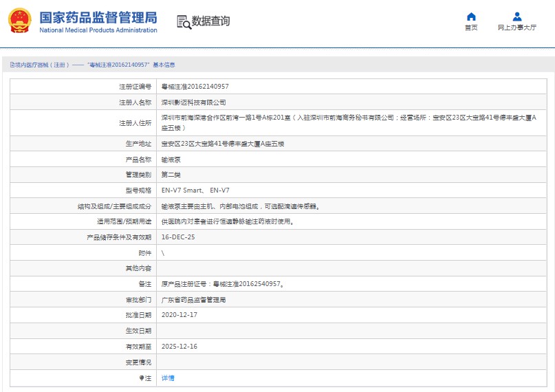Click the 管理类别 field label

tap(138, 175)
